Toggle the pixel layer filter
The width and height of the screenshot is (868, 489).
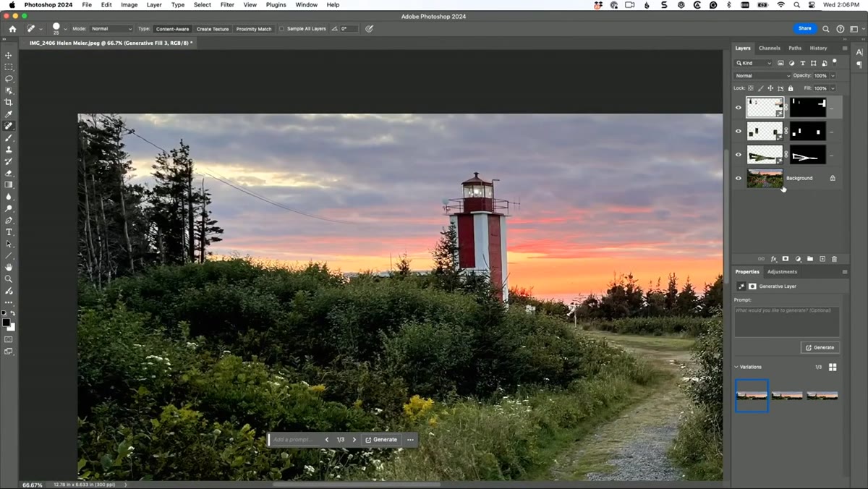(780, 63)
